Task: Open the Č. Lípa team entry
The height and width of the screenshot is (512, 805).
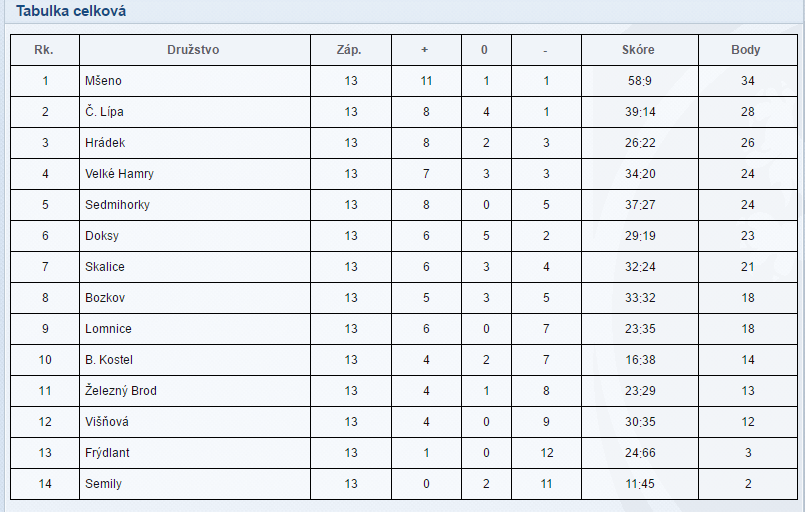Action: click(x=104, y=112)
